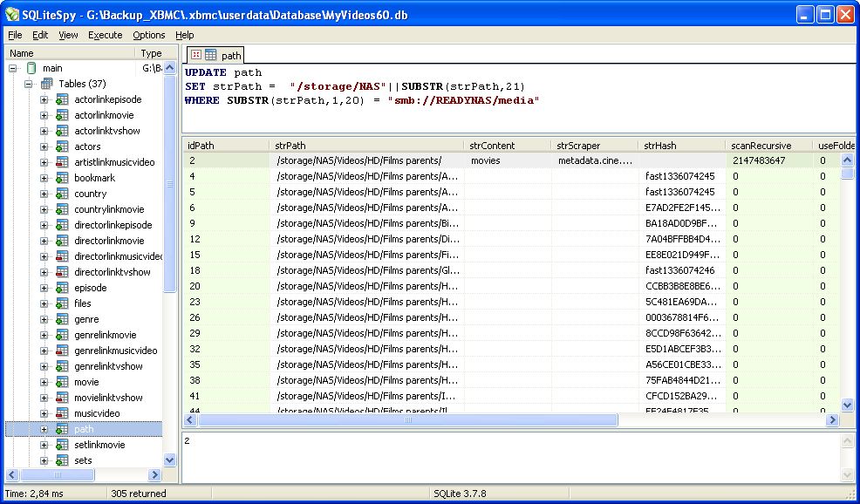860x504 pixels.
Task: Click the sets table icon
Action: [62, 460]
